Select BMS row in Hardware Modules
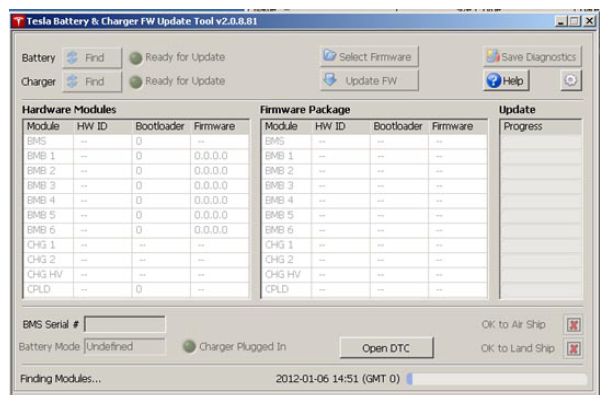 136,141
